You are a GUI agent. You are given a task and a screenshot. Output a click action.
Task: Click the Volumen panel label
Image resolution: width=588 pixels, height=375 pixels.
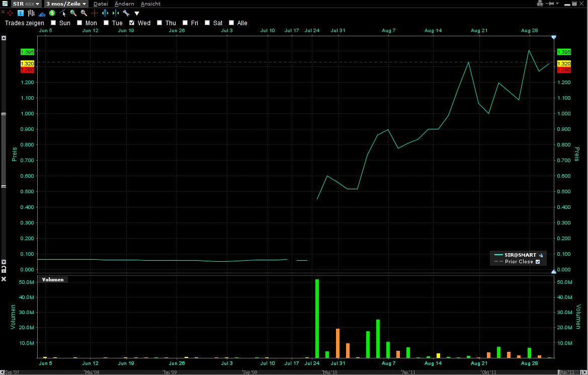(x=52, y=280)
